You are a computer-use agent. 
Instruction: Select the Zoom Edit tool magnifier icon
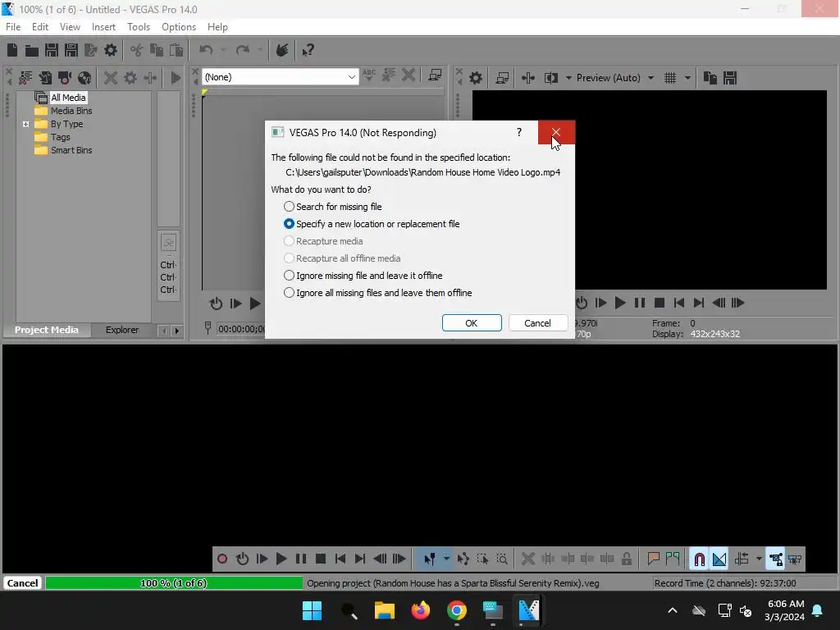(x=502, y=559)
